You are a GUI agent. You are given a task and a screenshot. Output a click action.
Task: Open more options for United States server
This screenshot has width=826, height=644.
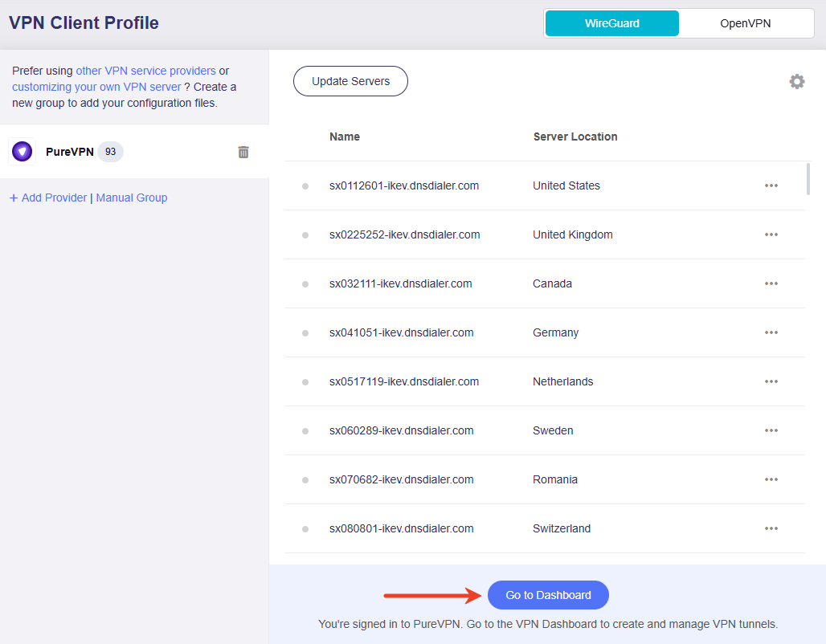(771, 185)
